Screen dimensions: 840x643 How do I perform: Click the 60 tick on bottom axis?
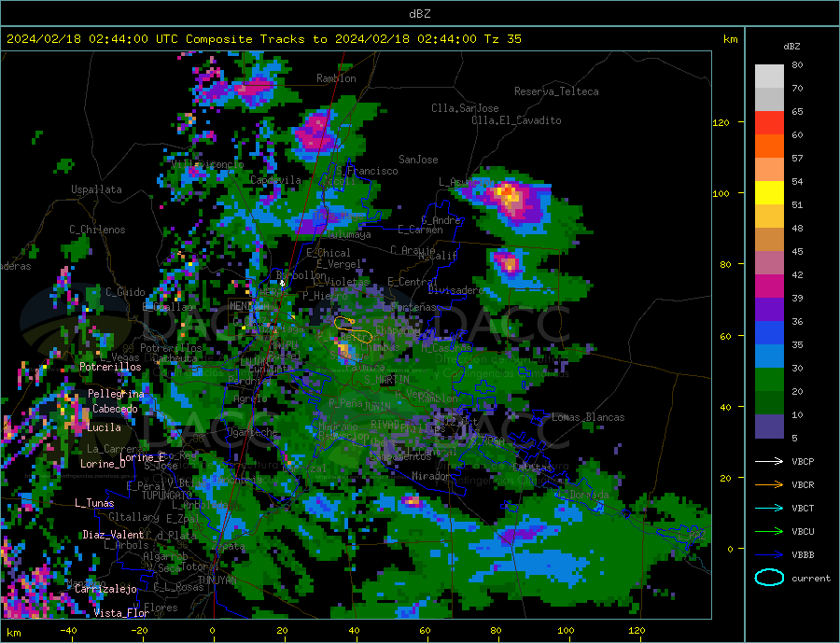pyautogui.click(x=425, y=630)
